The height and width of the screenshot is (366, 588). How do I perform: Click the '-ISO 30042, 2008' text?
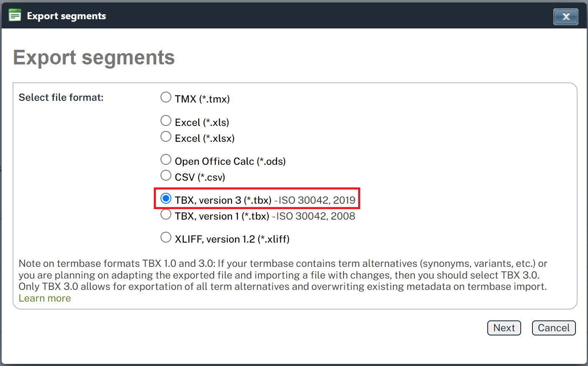(314, 216)
